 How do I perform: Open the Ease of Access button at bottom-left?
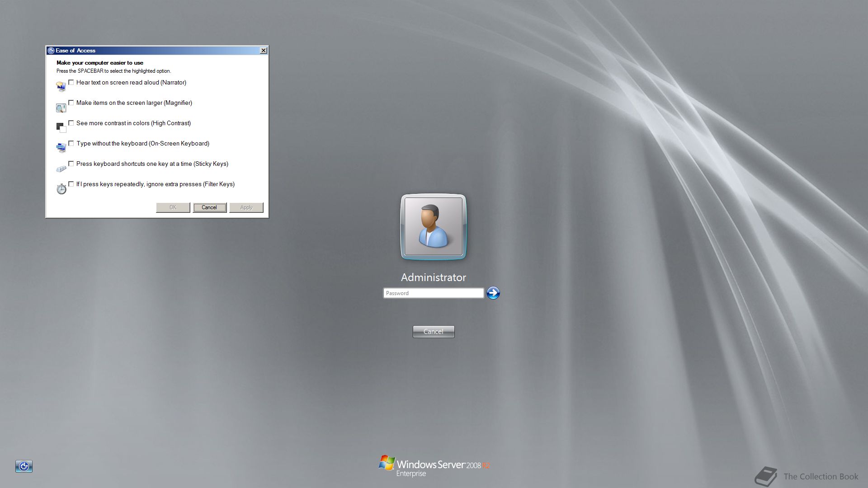24,466
